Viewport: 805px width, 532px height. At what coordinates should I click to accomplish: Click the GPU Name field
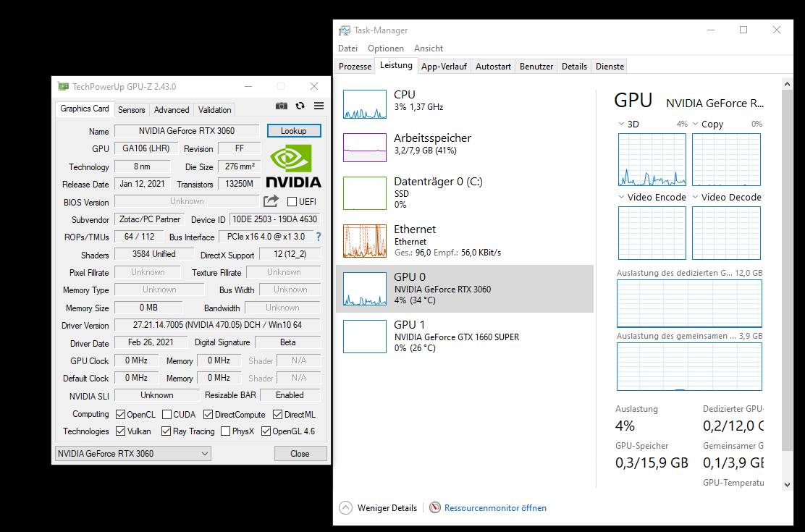pos(187,130)
